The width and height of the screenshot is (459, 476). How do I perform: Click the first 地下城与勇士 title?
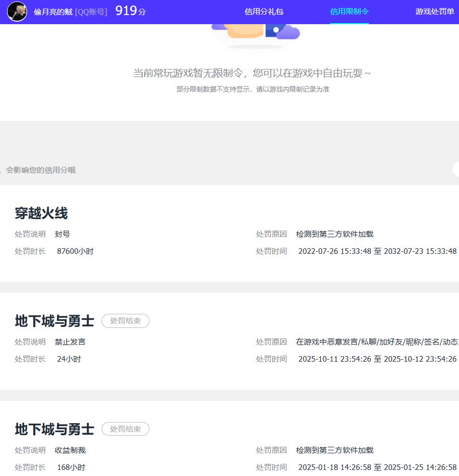(x=53, y=321)
